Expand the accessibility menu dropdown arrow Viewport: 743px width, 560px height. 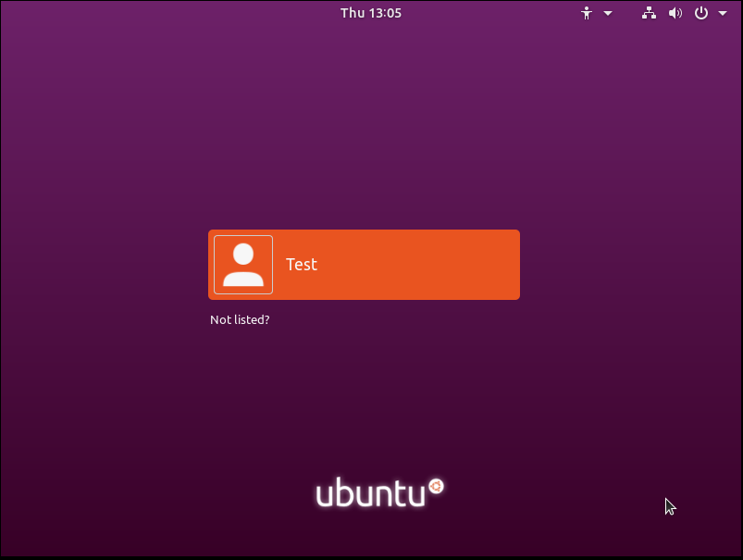pyautogui.click(x=608, y=14)
